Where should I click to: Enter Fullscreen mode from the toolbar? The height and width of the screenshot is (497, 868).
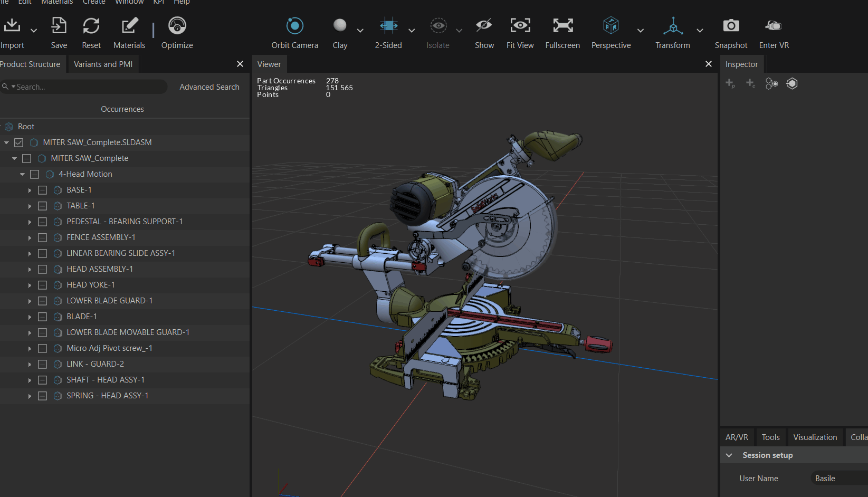pos(562,26)
